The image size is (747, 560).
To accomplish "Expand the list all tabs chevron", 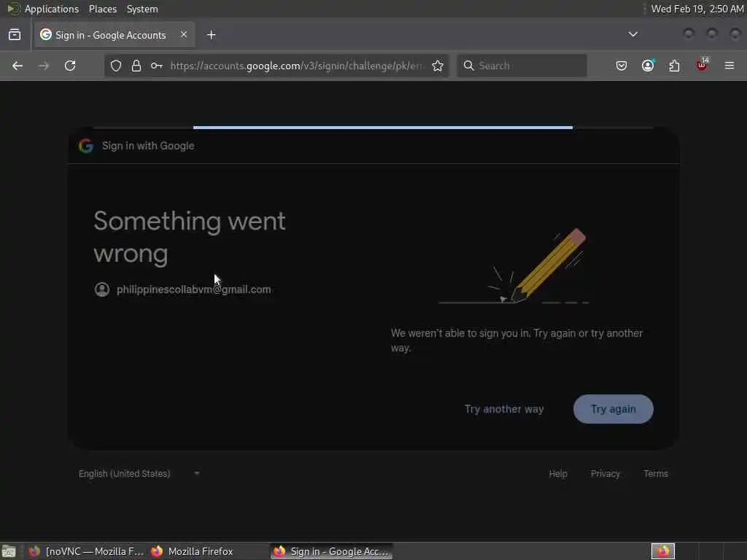I will pyautogui.click(x=632, y=34).
